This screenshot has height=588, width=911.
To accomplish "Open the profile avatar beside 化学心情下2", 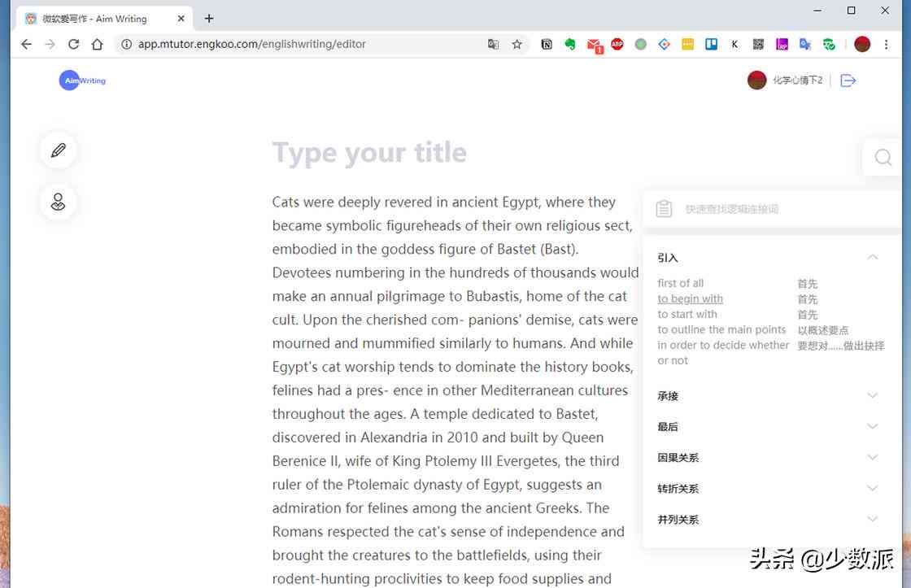I will click(756, 81).
